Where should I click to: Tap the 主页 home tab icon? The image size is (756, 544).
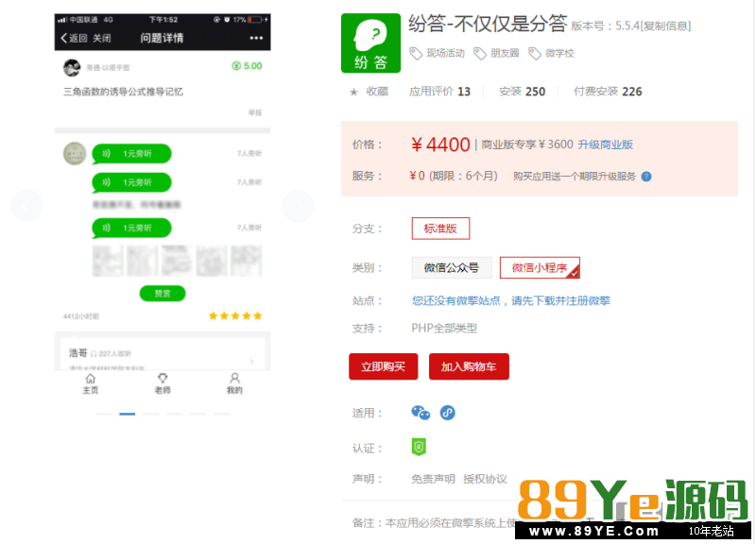tap(90, 383)
